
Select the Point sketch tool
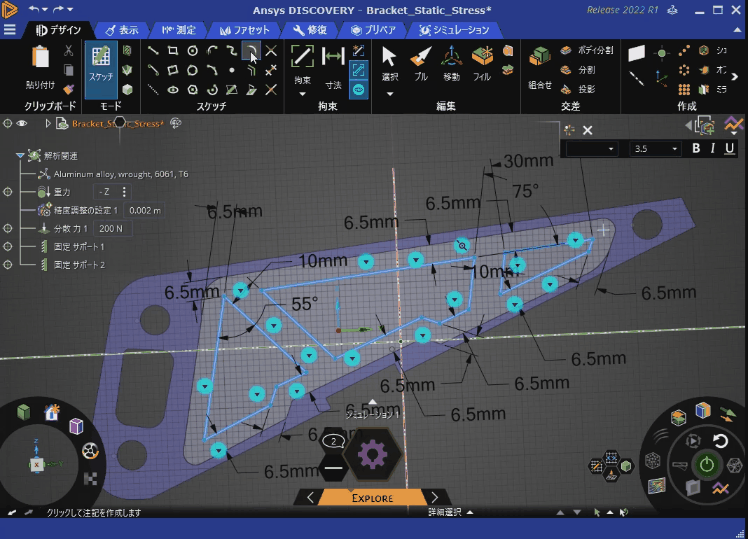231,70
